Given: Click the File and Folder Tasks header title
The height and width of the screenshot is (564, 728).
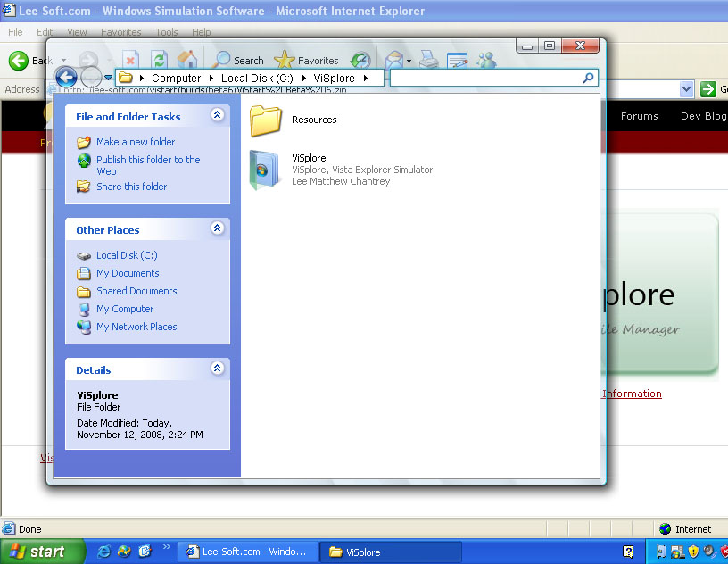Looking at the screenshot, I should coord(128,117).
